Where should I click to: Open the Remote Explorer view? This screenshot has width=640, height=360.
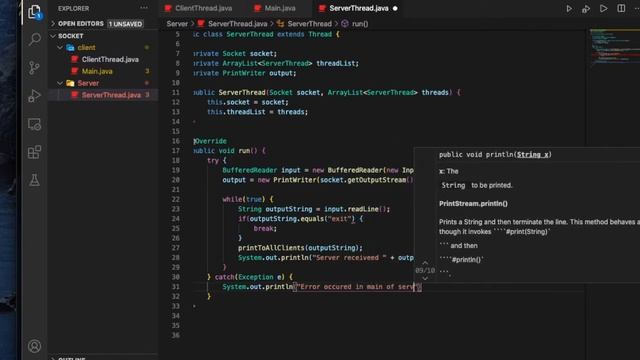[35, 124]
